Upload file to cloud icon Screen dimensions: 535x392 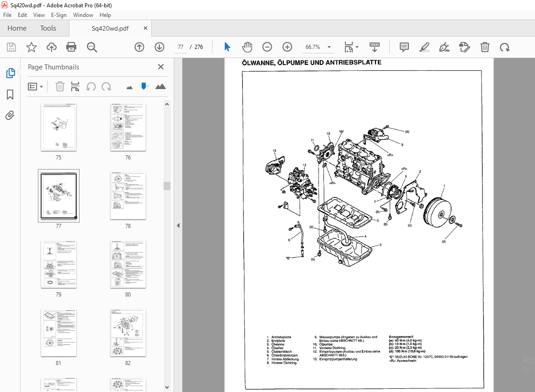(x=52, y=47)
